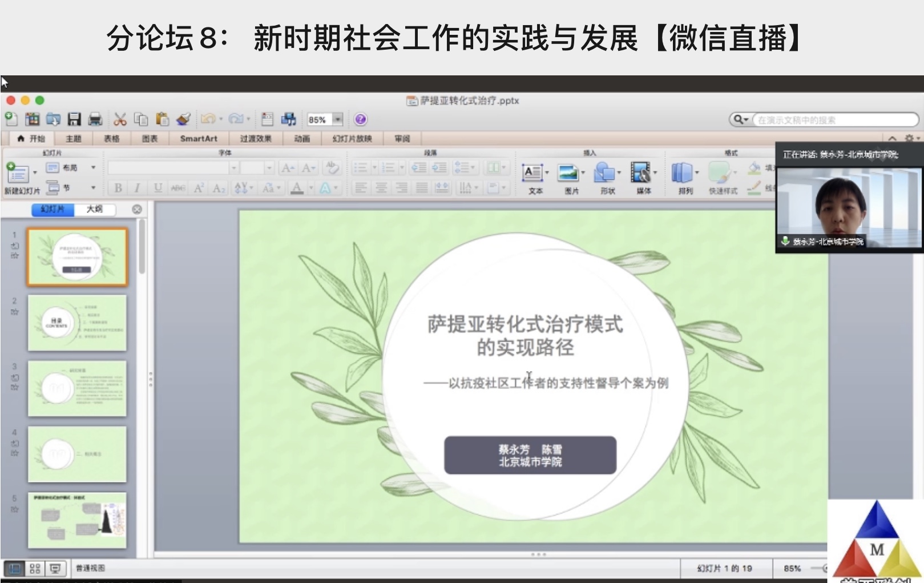Switch to slide sorter view

(x=35, y=568)
